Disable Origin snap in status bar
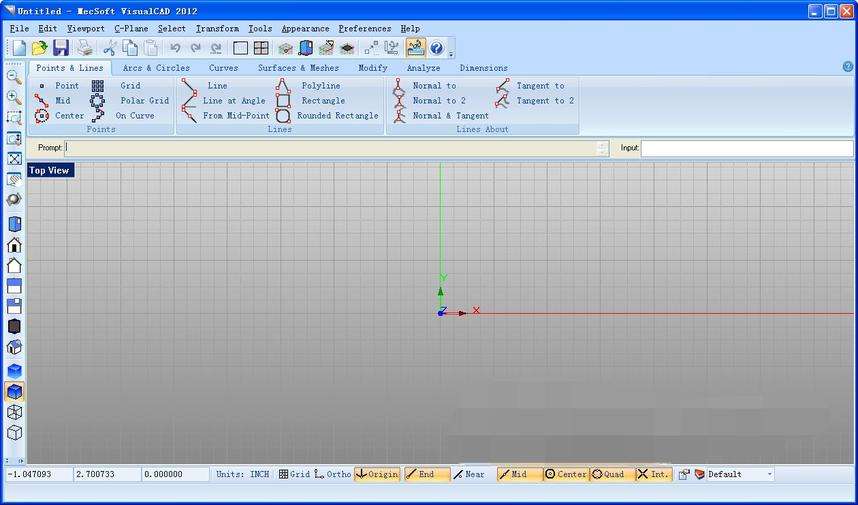 pyautogui.click(x=377, y=474)
